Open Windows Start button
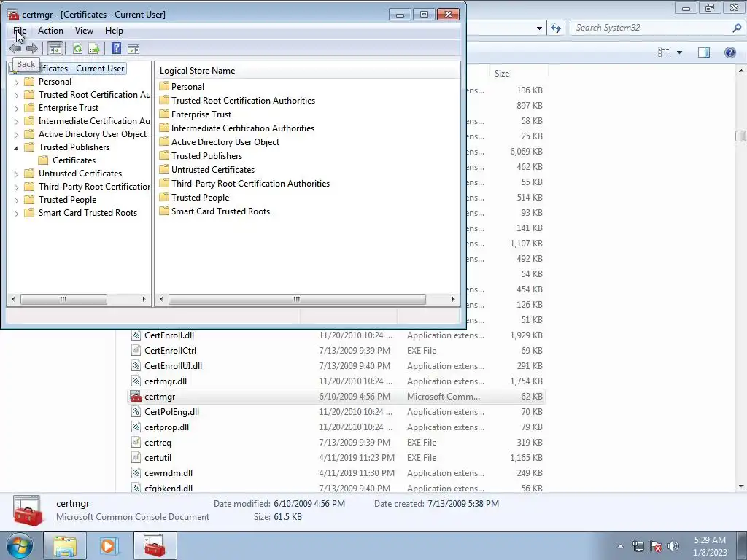Viewport: 747px width, 560px height. tap(19, 545)
